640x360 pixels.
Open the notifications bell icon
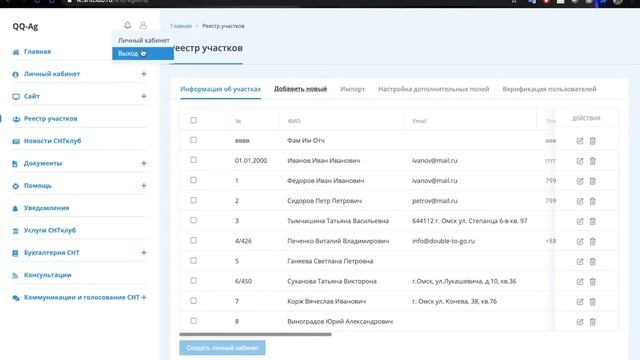click(128, 25)
